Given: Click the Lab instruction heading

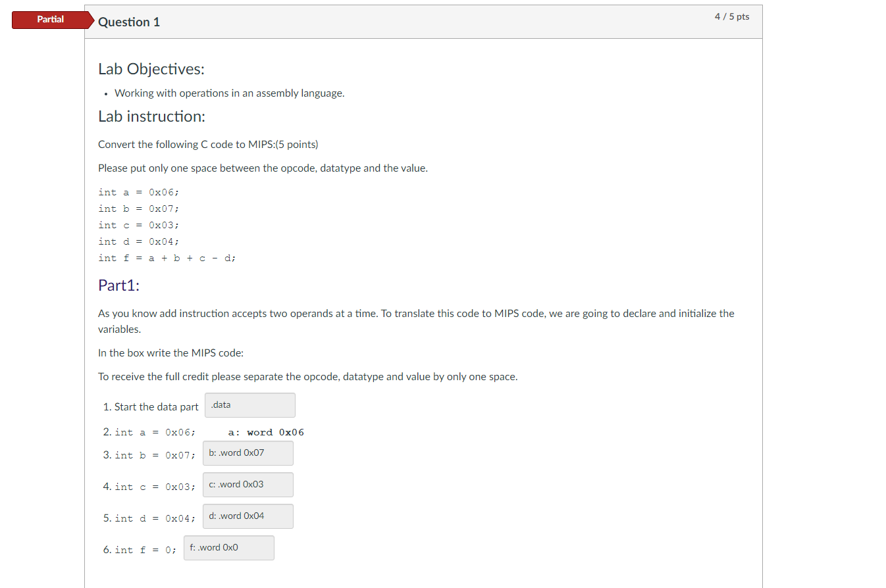Looking at the screenshot, I should click(x=151, y=116).
